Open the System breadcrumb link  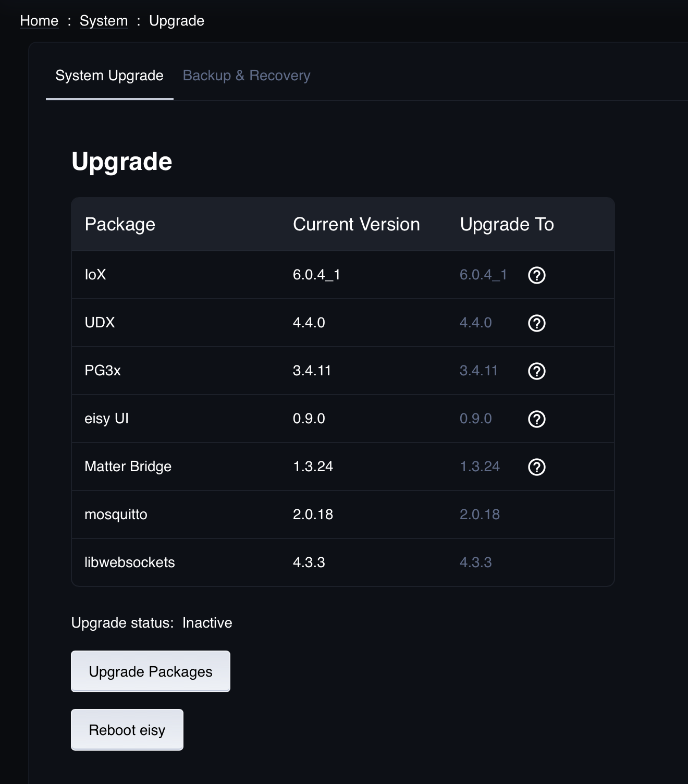(103, 21)
